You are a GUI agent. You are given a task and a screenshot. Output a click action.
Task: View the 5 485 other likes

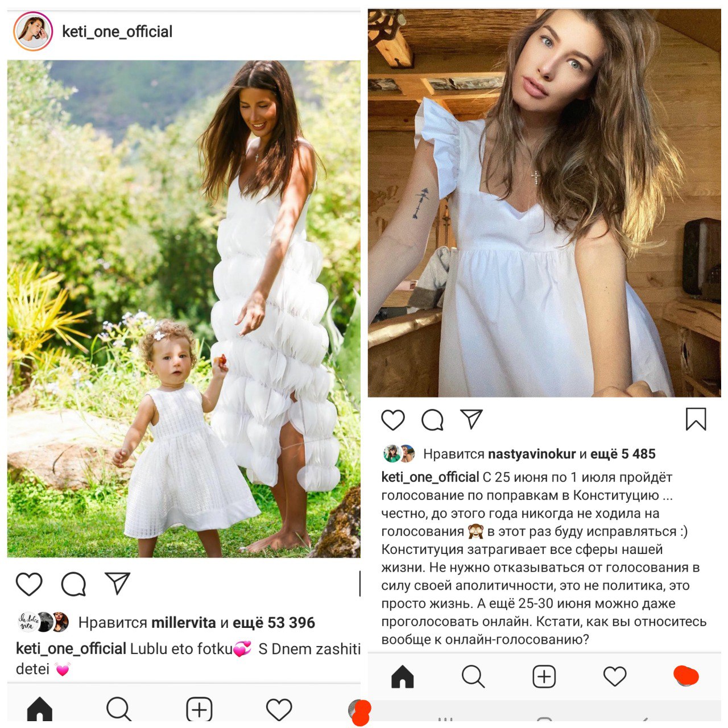point(623,454)
